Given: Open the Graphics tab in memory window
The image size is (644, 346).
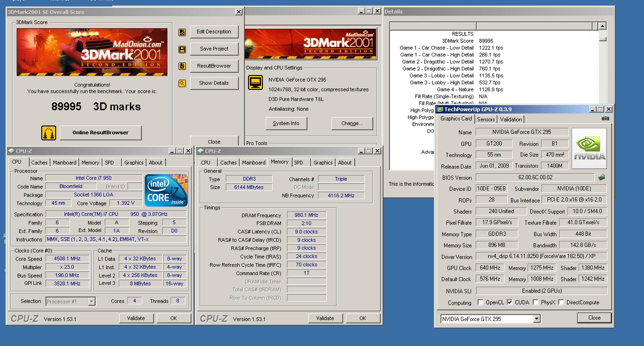Looking at the screenshot, I should click(x=323, y=163).
